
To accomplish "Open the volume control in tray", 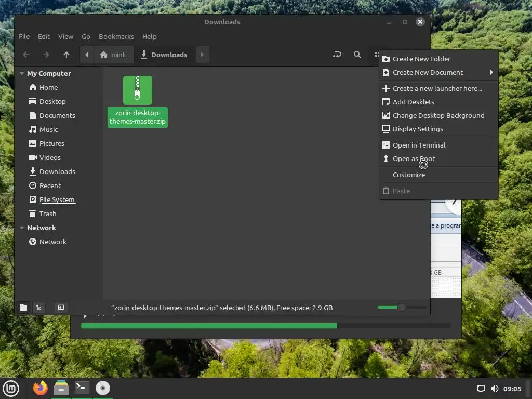I will click(x=495, y=389).
